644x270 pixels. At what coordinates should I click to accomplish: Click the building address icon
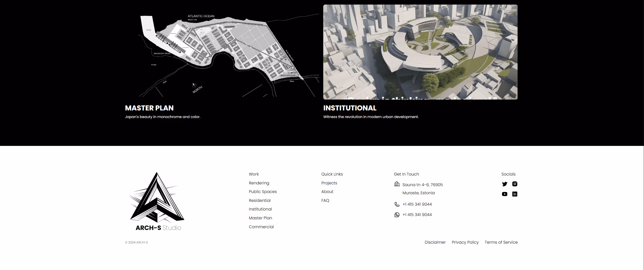click(x=397, y=184)
